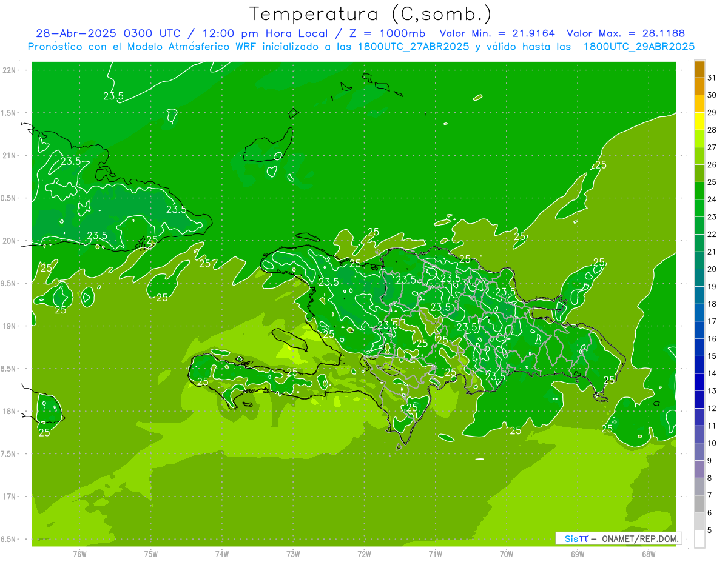Click the valid-until time '1800UTC_29ABR2025'
Screen dimensions: 728x562
tap(639, 47)
